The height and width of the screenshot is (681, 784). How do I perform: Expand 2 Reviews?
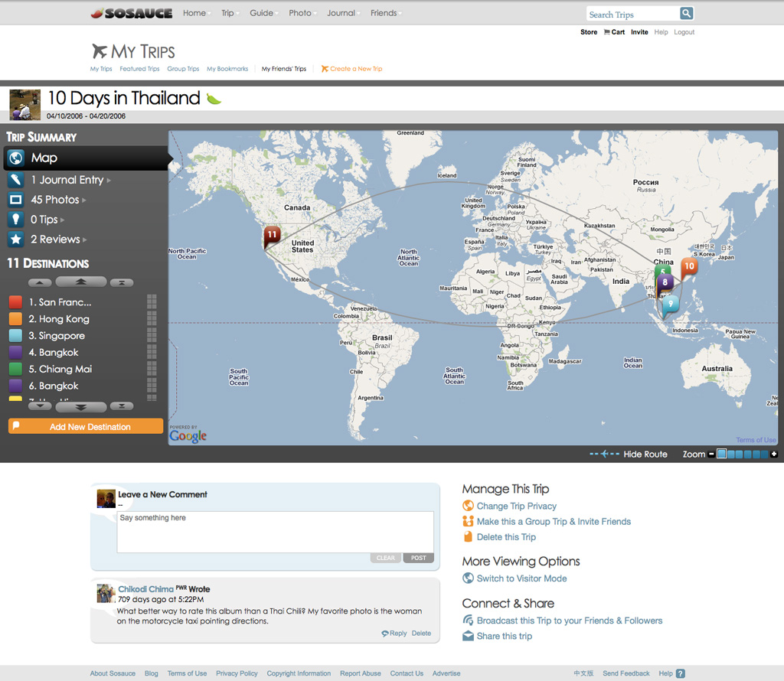pyautogui.click(x=58, y=239)
